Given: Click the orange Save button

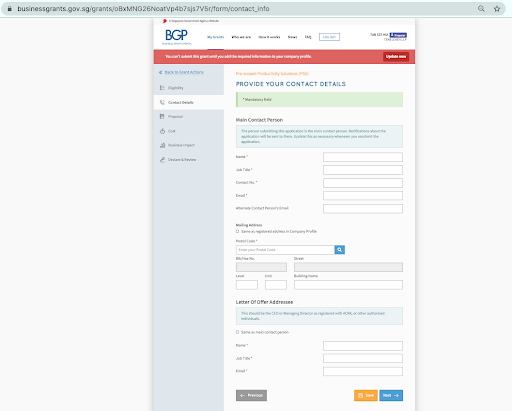Looking at the screenshot, I should point(366,395).
